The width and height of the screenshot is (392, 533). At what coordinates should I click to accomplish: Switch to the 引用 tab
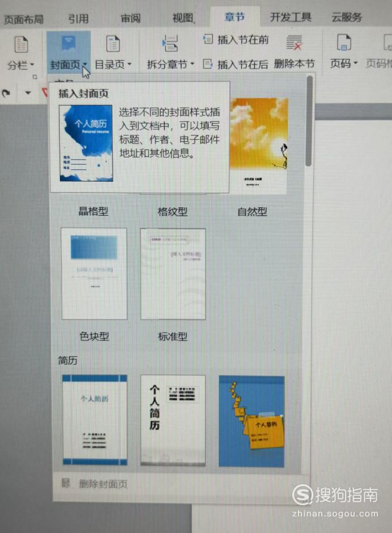coord(78,18)
